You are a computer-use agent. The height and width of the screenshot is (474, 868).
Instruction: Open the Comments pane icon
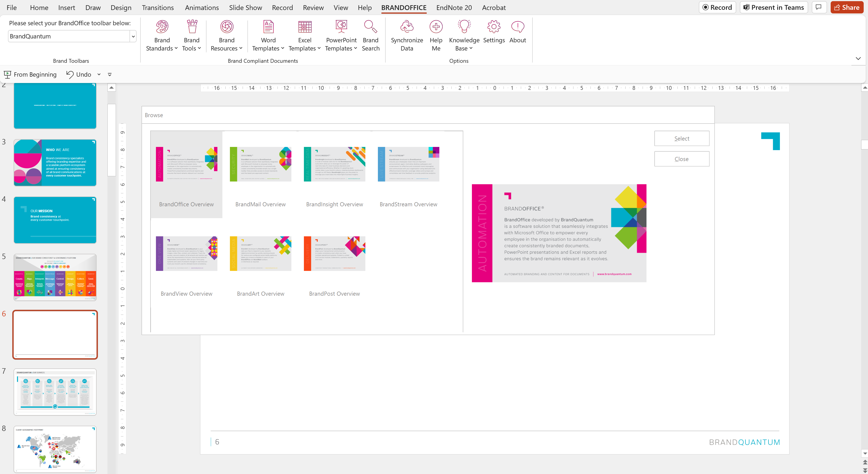click(x=819, y=8)
